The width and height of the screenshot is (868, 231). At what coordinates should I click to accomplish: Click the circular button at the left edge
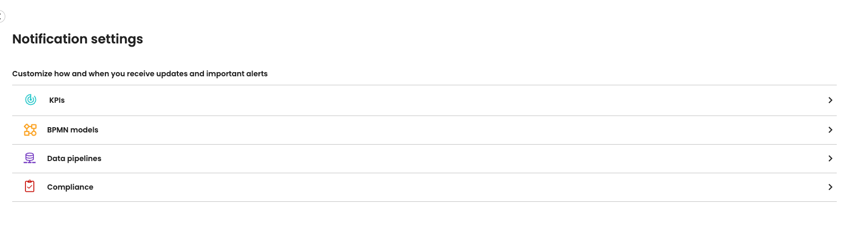point(2,16)
